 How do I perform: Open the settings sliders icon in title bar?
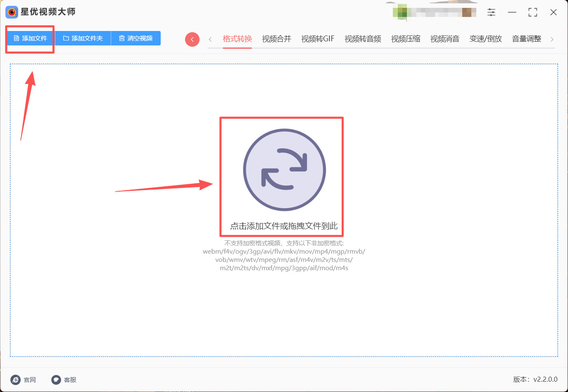coord(491,12)
